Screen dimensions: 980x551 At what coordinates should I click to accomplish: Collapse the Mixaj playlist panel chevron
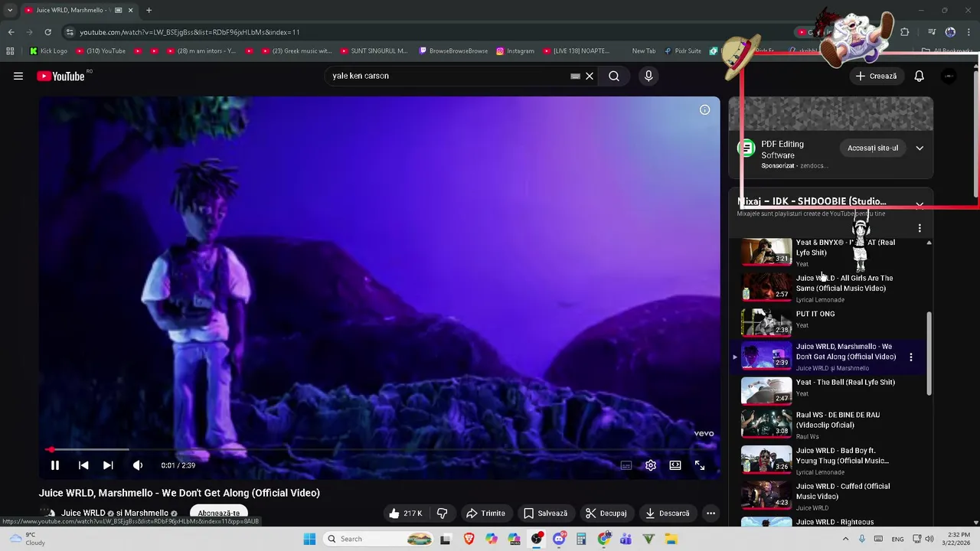click(920, 205)
